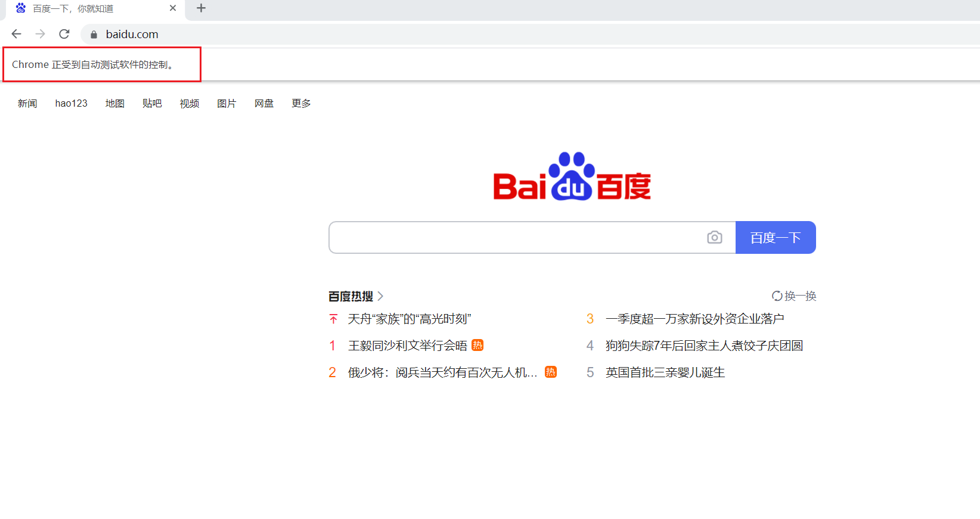Close the 百度一下 tab with the X
The width and height of the screenshot is (980, 519).
[x=173, y=8]
